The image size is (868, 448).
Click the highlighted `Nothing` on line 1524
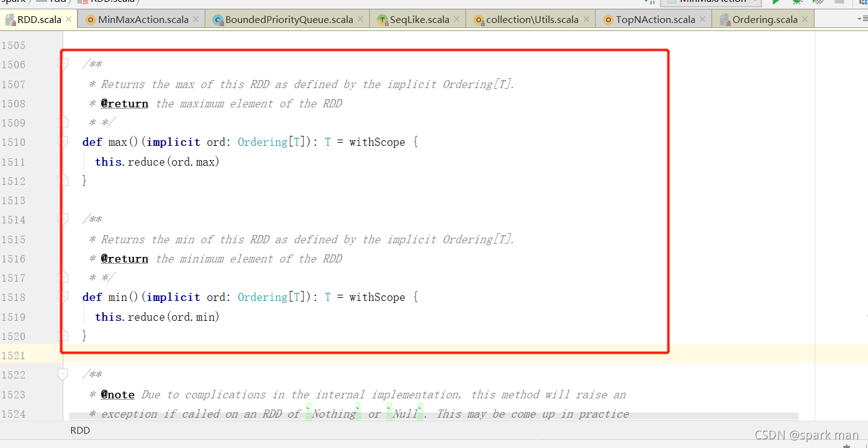point(333,414)
